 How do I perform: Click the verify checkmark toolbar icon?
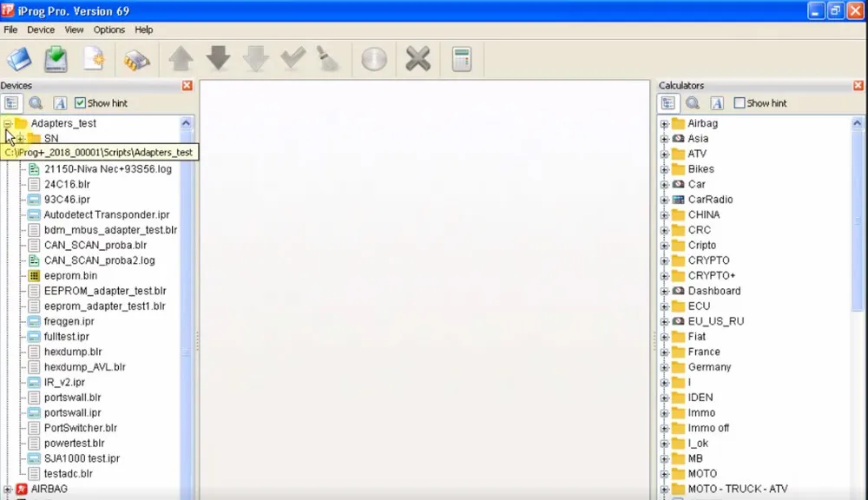[x=293, y=57]
